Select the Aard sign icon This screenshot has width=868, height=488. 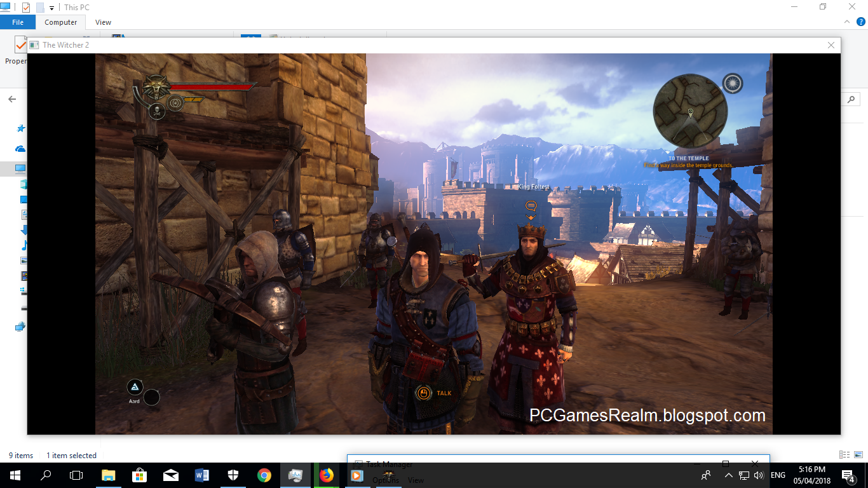[x=135, y=387]
